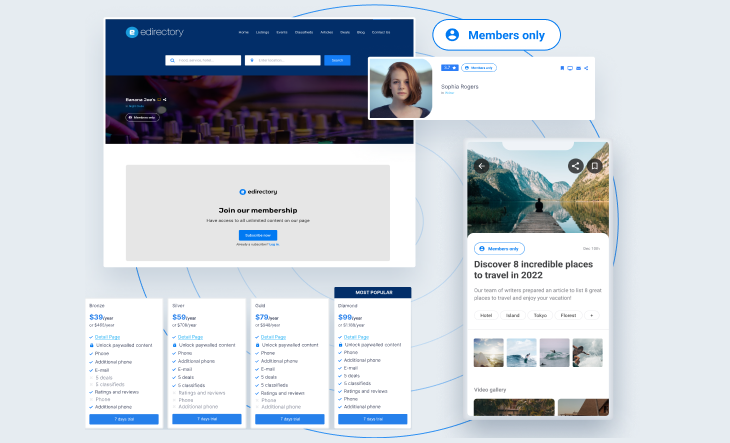Tap the Hotel tag chip
The height and width of the screenshot is (443, 730).
coord(486,315)
